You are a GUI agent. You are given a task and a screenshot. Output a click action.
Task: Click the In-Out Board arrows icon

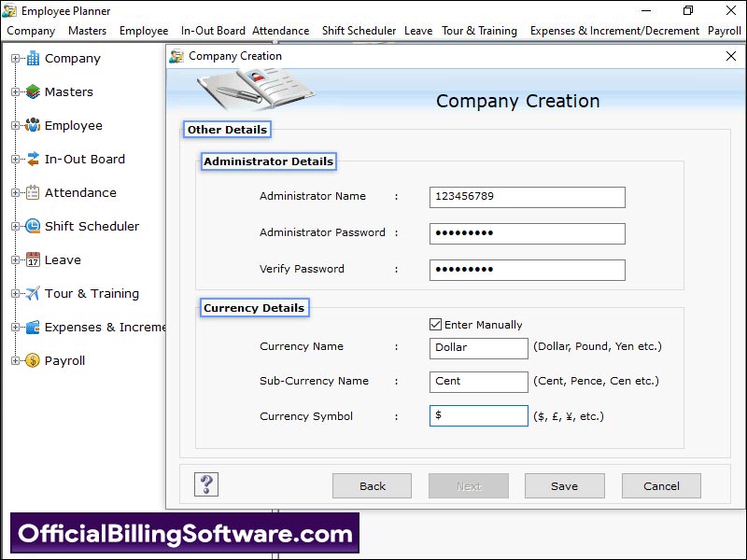33,160
